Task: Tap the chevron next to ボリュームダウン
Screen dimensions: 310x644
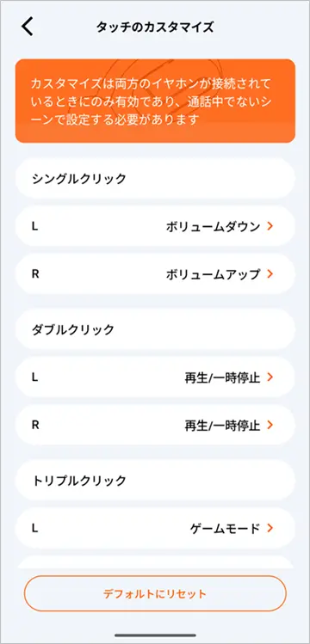Action: point(270,226)
